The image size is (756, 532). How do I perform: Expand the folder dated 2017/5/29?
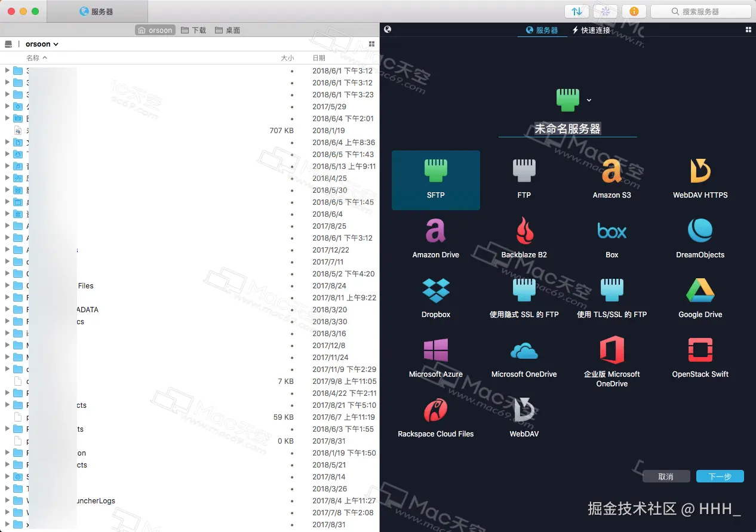point(7,106)
